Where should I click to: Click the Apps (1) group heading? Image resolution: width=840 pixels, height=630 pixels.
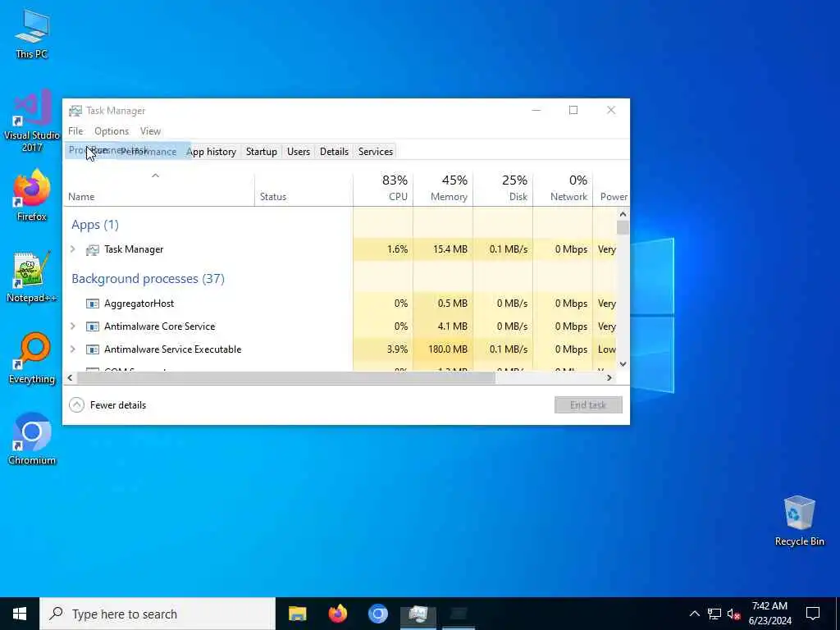coord(95,225)
